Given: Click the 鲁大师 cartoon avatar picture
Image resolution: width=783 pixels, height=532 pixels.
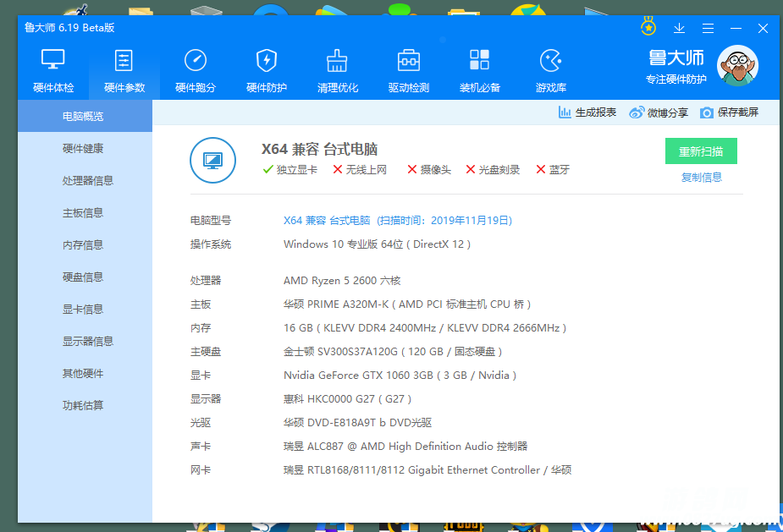Looking at the screenshot, I should [737, 66].
